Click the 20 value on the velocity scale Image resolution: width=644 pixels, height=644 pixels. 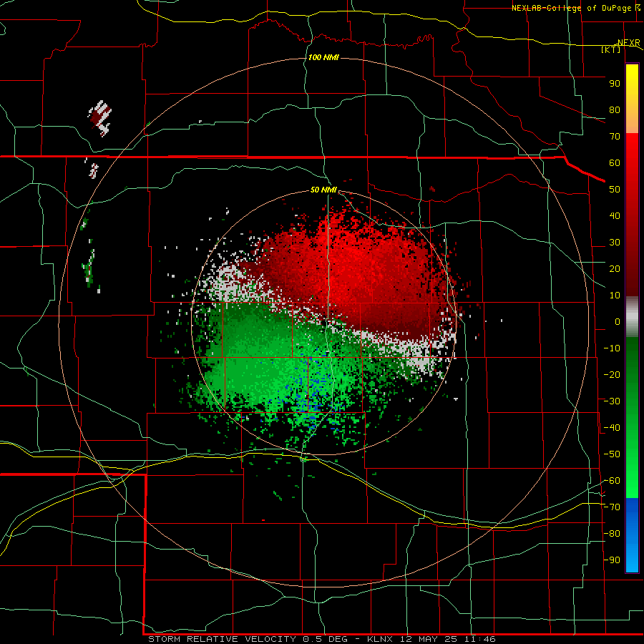pos(615,268)
